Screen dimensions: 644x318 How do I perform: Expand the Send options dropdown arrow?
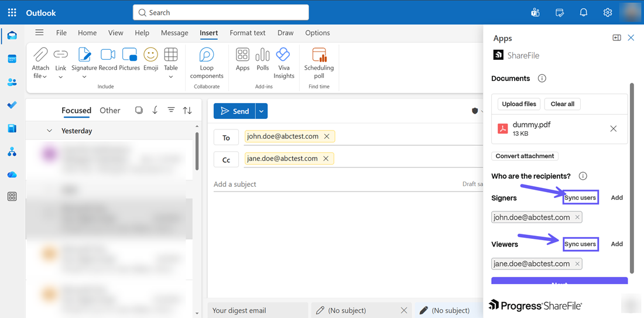tap(262, 111)
